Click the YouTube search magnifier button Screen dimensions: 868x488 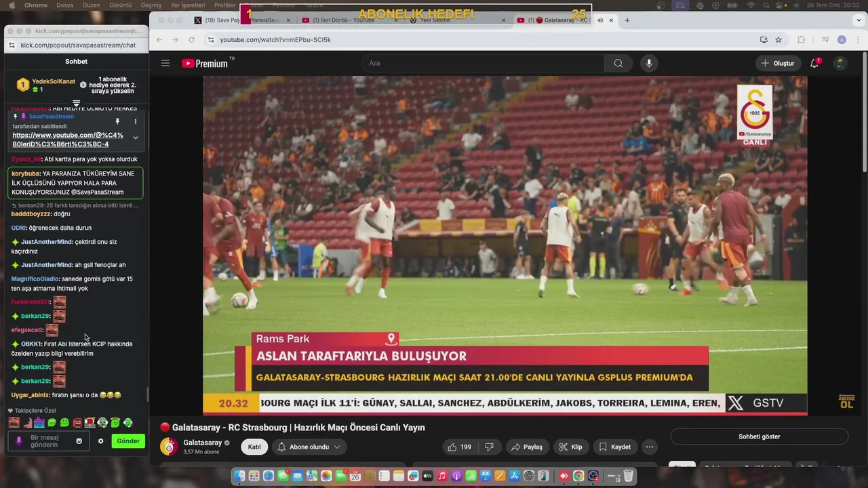618,63
